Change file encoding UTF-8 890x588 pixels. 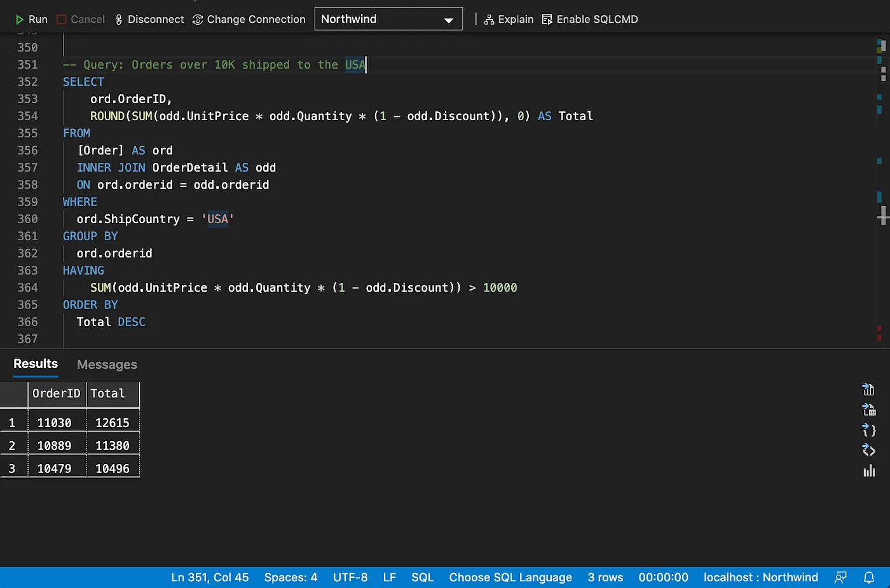pyautogui.click(x=350, y=577)
